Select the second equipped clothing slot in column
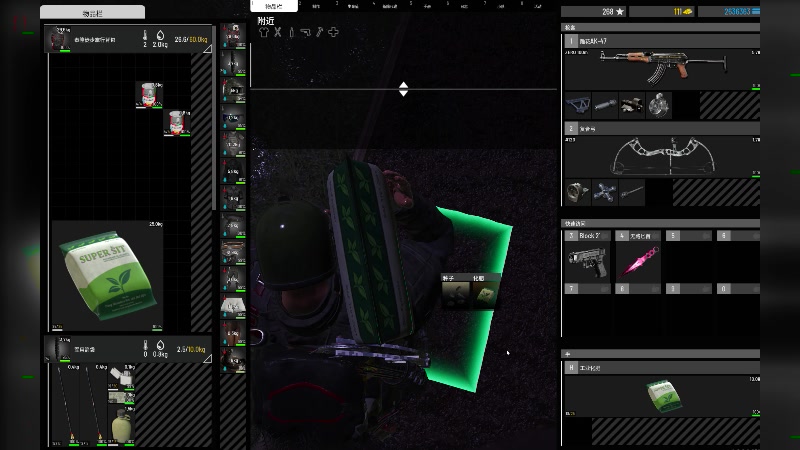Image resolution: width=800 pixels, height=450 pixels. pyautogui.click(x=233, y=63)
